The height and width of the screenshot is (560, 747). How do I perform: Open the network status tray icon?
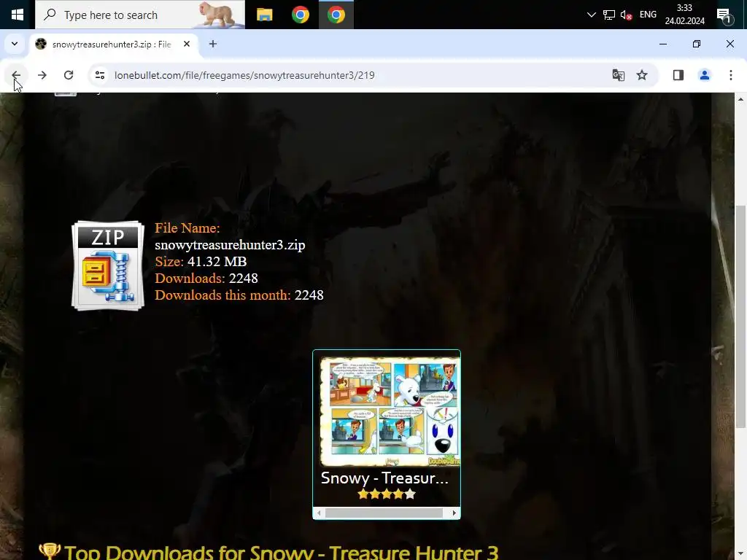coord(609,15)
